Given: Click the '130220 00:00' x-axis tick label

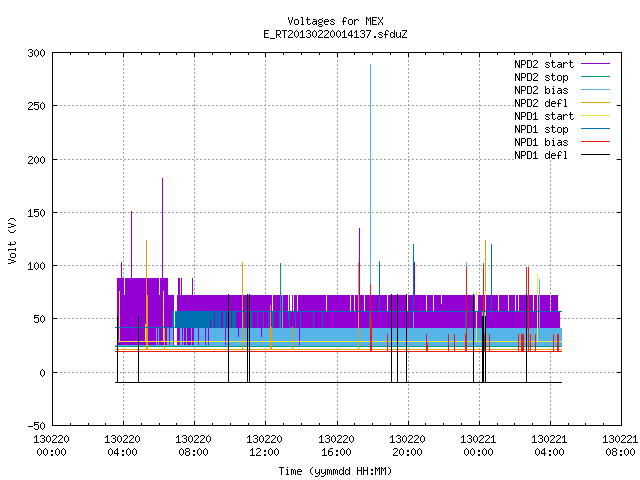Looking at the screenshot, I should [51, 446].
